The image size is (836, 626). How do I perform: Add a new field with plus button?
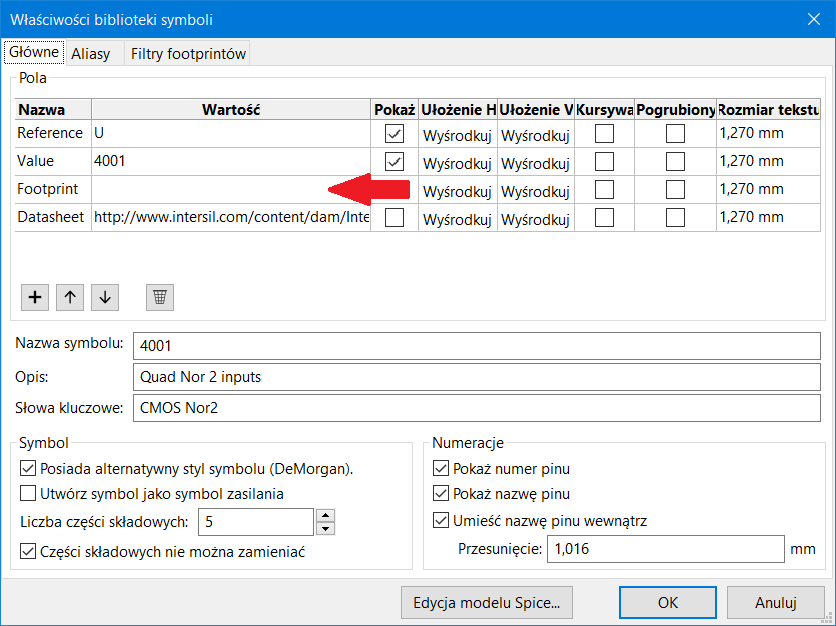[35, 296]
